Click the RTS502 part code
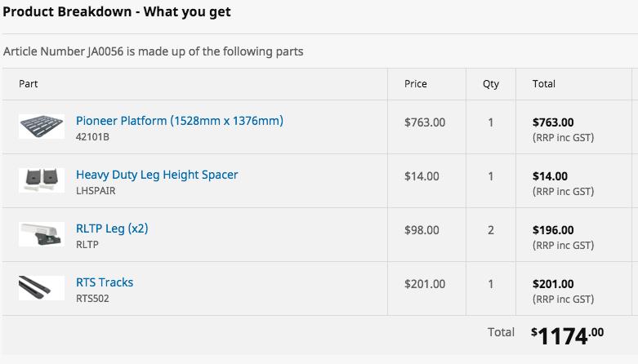 point(92,299)
